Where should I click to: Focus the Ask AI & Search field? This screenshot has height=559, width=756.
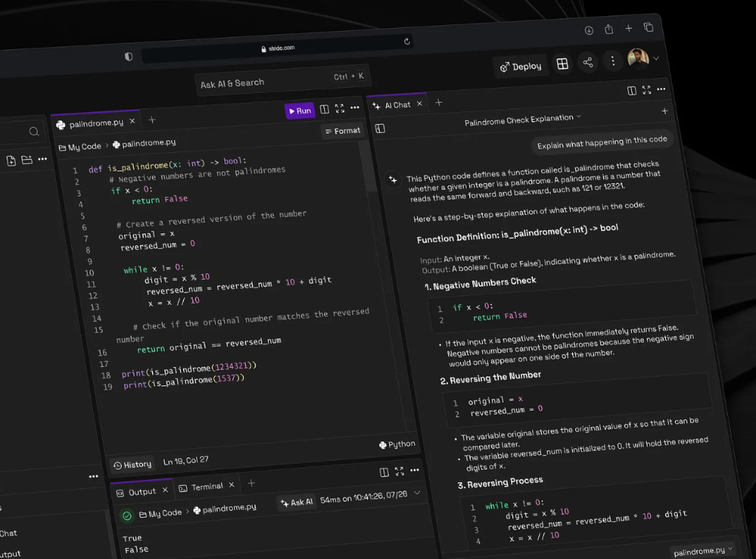283,80
